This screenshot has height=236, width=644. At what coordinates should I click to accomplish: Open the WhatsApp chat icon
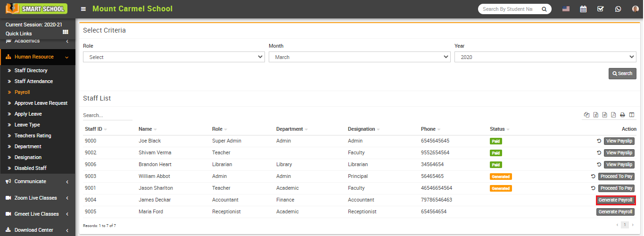point(618,9)
